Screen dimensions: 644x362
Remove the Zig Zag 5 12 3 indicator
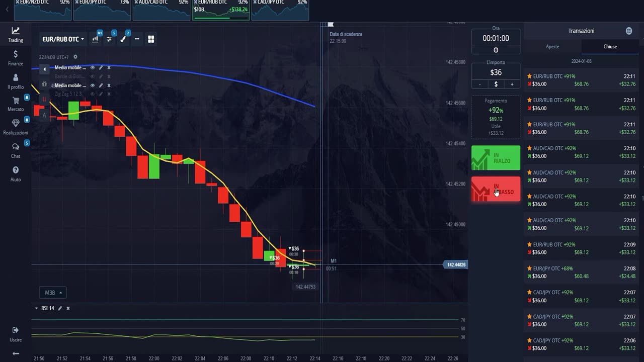coord(109,94)
